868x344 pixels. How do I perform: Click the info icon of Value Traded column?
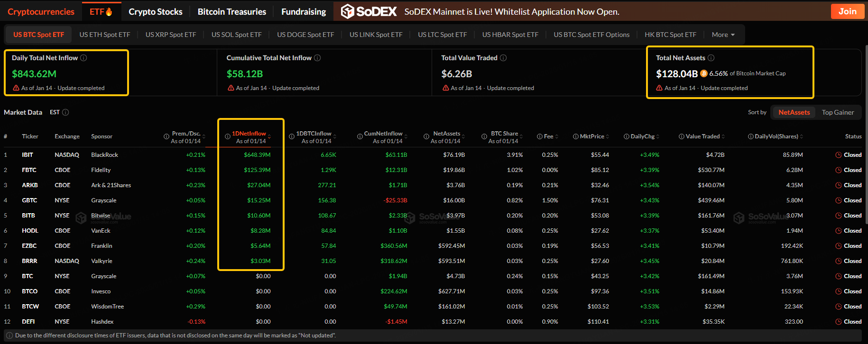tap(682, 136)
